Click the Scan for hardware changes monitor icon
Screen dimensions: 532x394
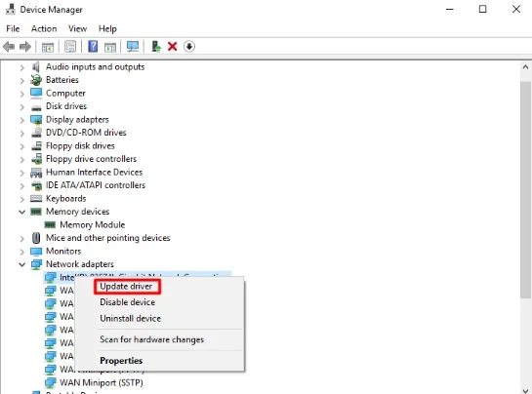[133, 47]
